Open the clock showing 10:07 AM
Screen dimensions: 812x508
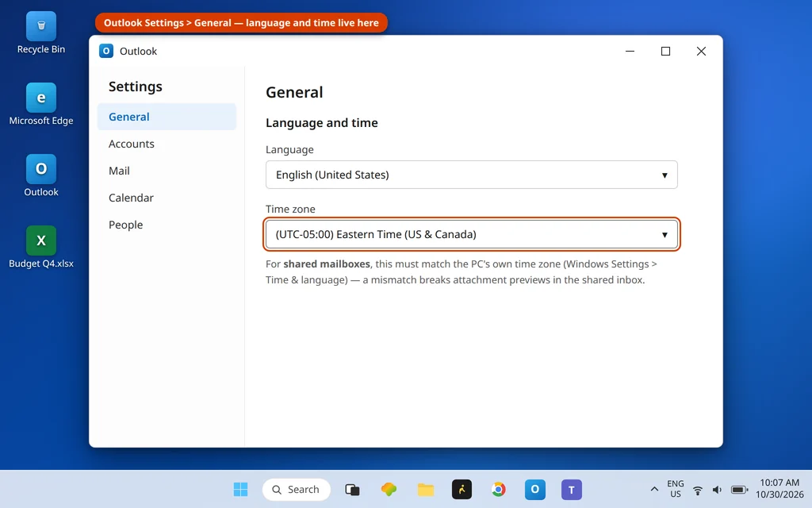click(779, 488)
